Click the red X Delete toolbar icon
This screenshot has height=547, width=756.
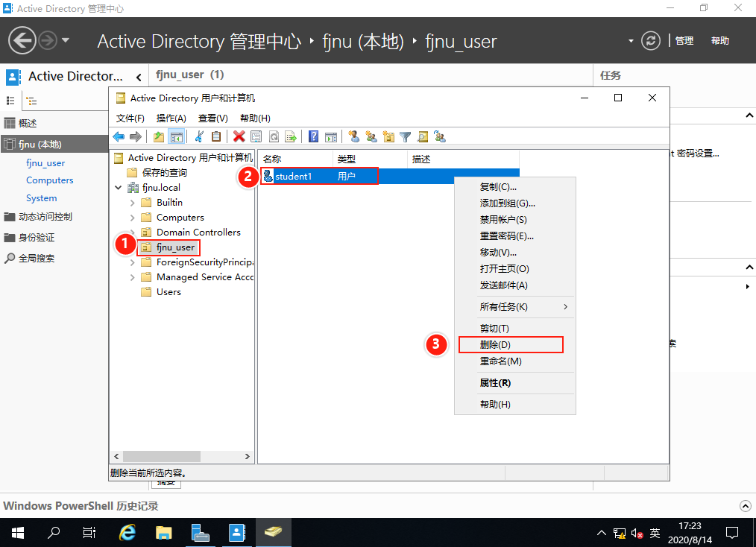(239, 137)
